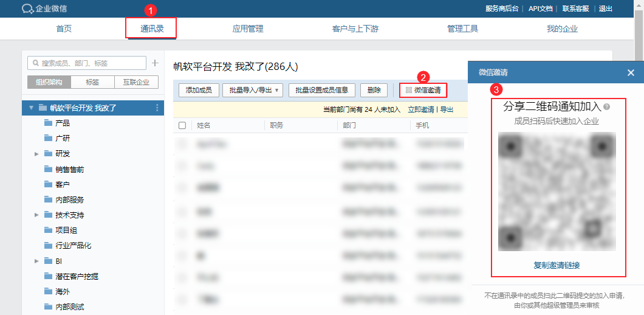644x315 pixels.
Task: Click the 产品 folder icon
Action: pyautogui.click(x=47, y=123)
